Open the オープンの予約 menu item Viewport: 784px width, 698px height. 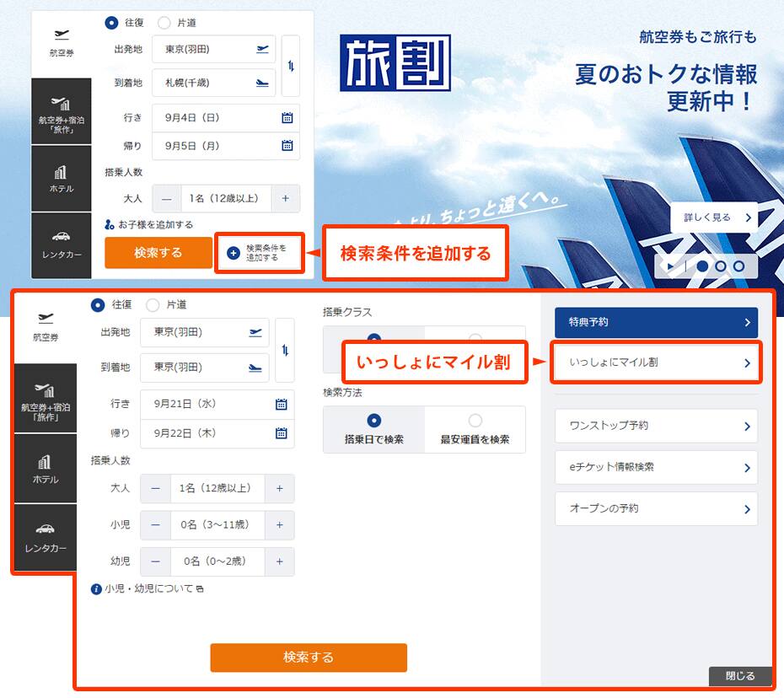(656, 509)
